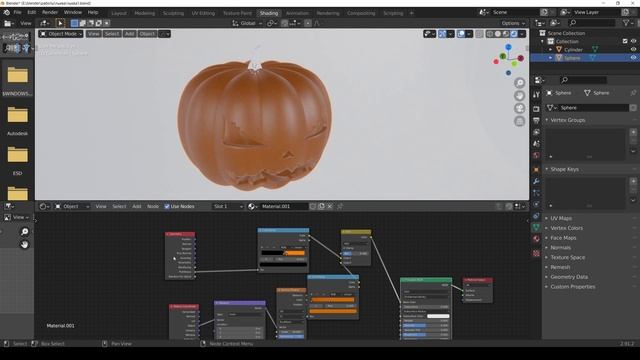Expand the Cylinder tree item
The width and height of the screenshot is (640, 360).
pos(551,49)
